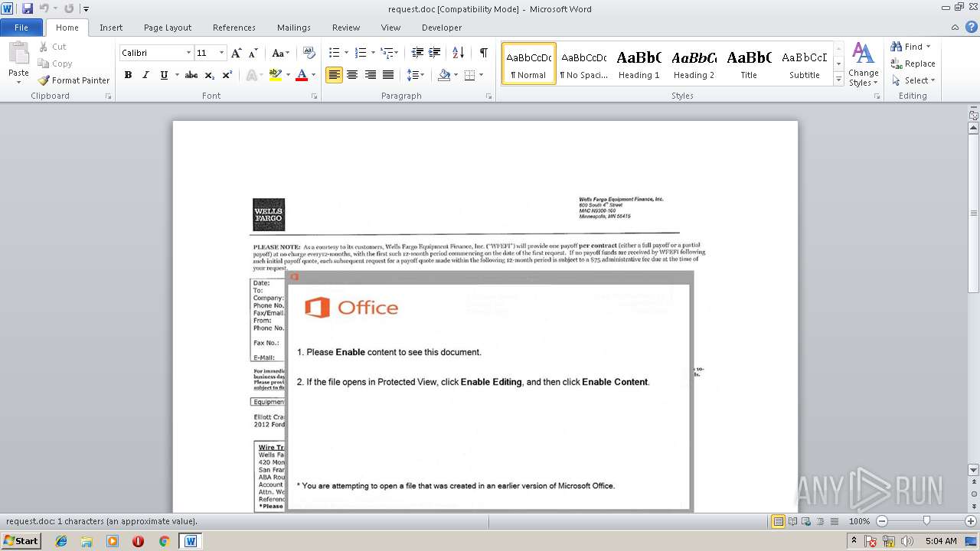Apply the Heading 1 style
Screen dimensions: 980x551
point(639,64)
